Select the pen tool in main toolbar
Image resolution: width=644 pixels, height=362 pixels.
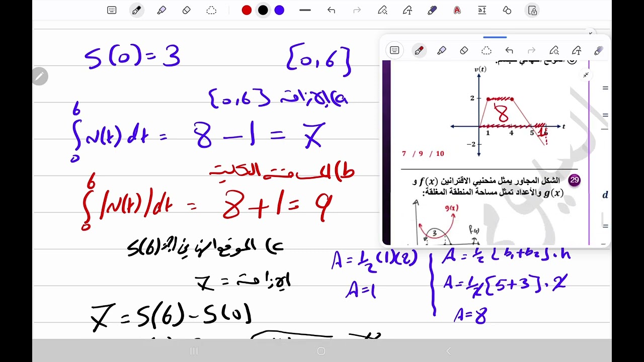[x=136, y=10]
